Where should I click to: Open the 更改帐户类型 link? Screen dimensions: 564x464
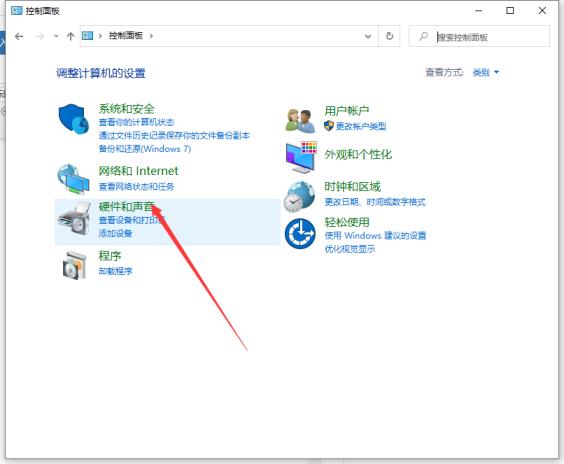(361, 126)
